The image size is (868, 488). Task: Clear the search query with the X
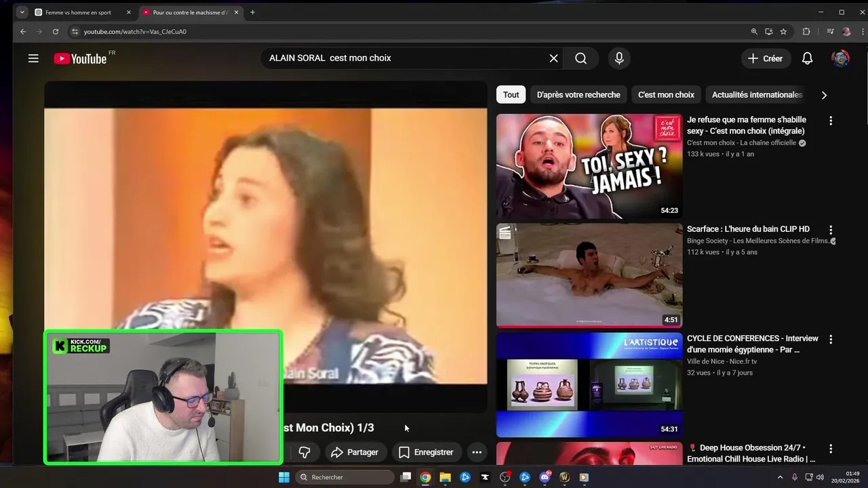(x=553, y=58)
